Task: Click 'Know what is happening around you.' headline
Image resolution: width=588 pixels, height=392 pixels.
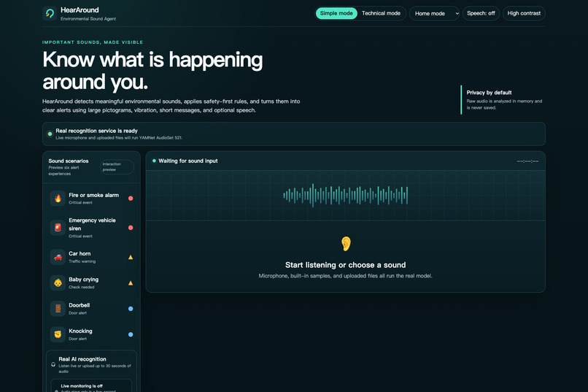Action: 152,70
